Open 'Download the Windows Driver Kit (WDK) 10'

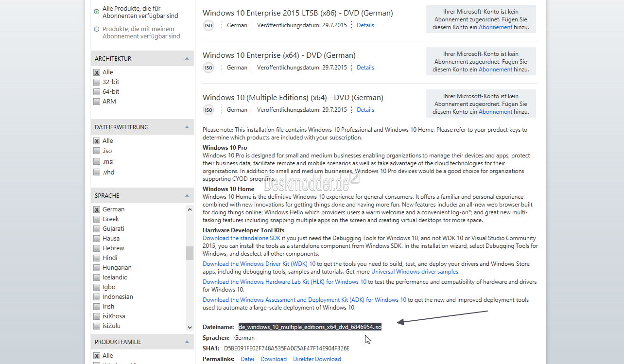259,264
